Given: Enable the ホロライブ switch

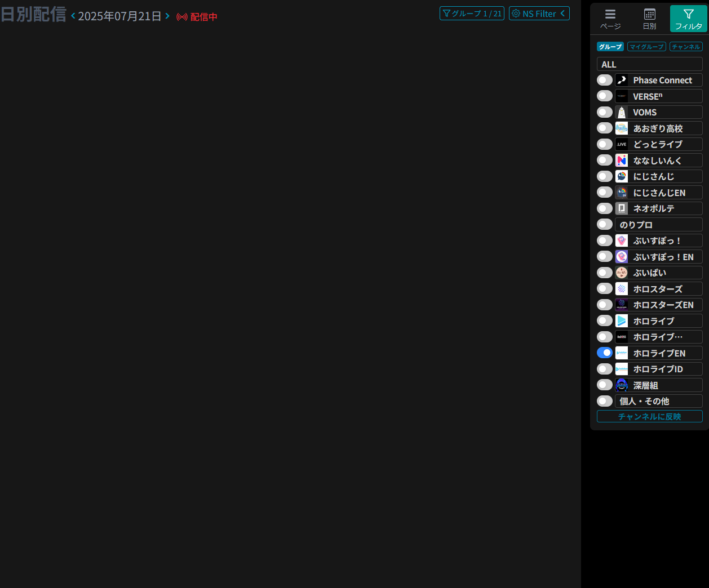Looking at the screenshot, I should pyautogui.click(x=605, y=320).
